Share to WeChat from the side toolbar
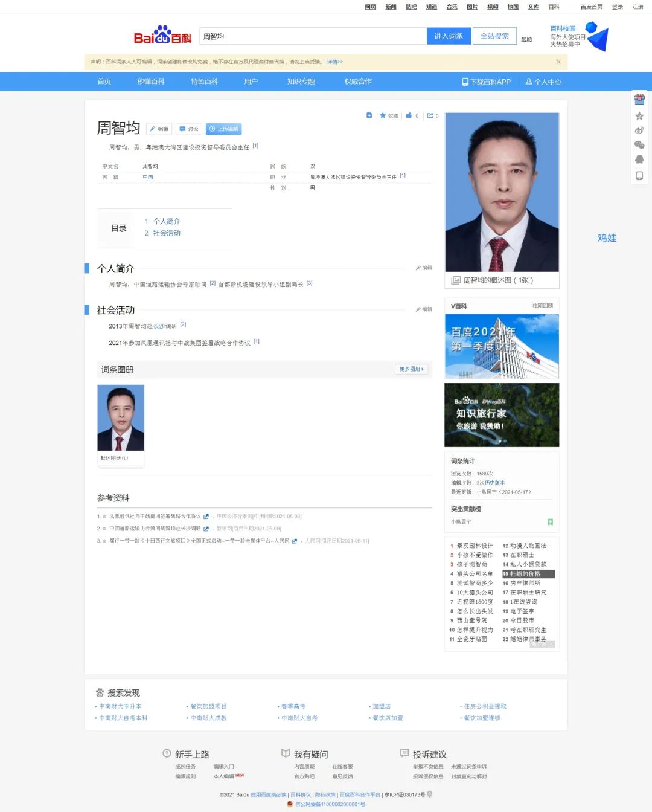 (639, 145)
